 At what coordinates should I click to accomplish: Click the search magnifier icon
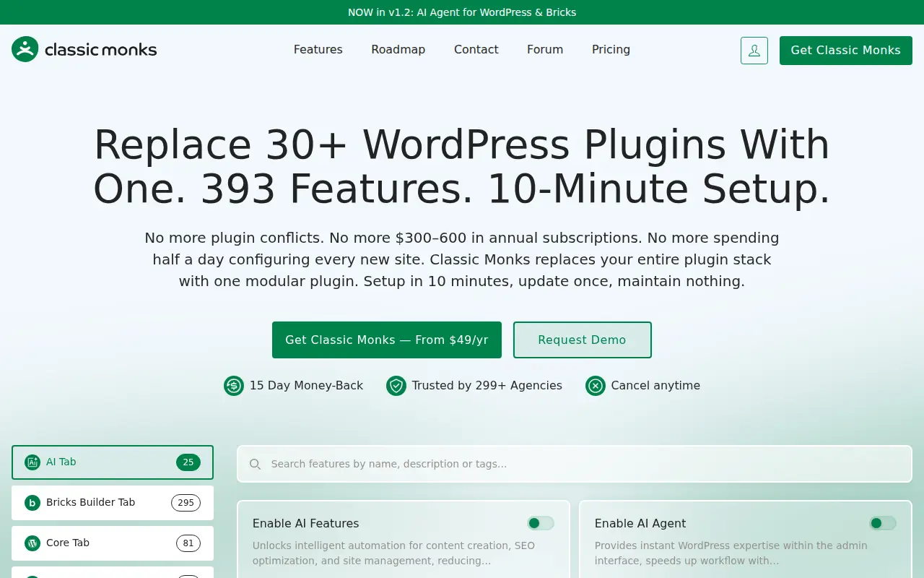pyautogui.click(x=255, y=464)
